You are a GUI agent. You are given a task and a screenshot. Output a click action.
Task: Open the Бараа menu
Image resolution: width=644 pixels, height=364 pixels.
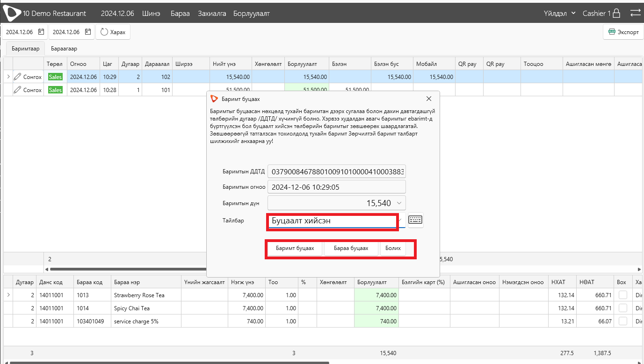180,14
